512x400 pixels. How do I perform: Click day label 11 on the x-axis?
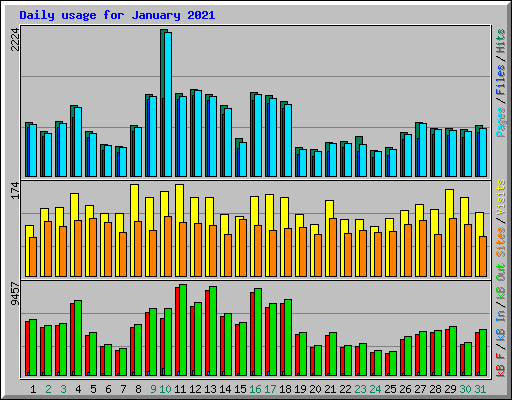click(180, 389)
